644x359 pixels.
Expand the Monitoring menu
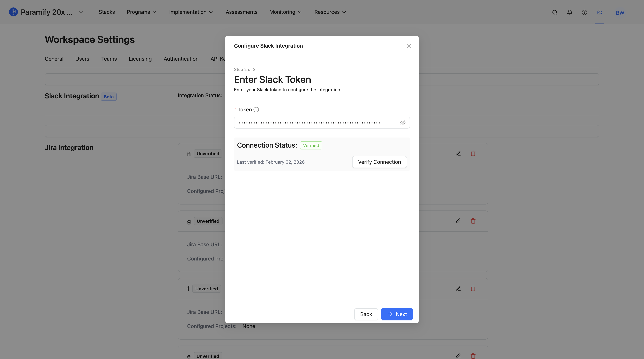285,12
